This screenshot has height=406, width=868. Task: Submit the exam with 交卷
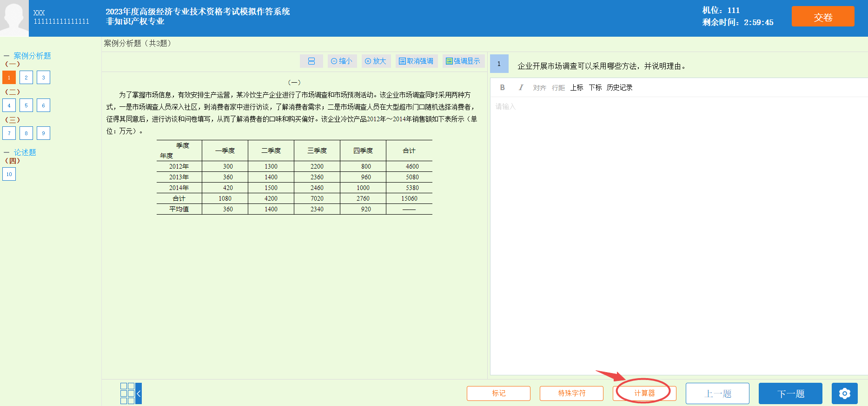tap(822, 17)
